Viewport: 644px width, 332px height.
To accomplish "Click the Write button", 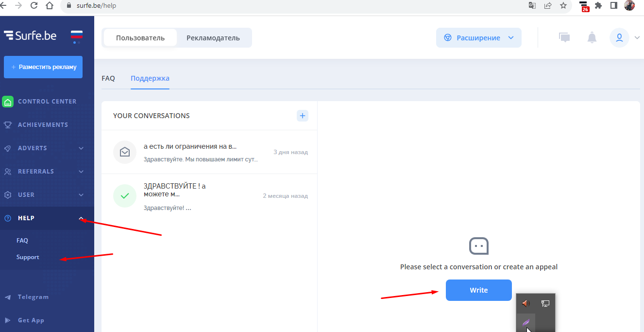I will pos(479,290).
